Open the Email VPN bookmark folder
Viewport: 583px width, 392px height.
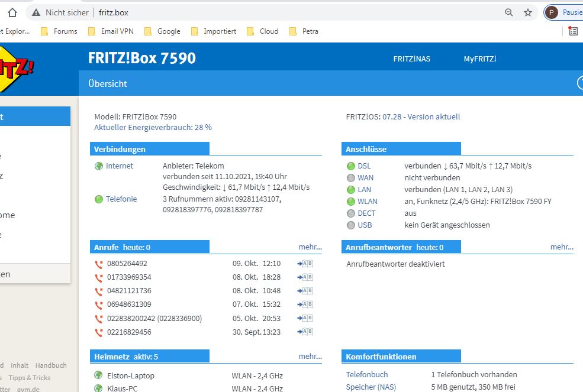(x=111, y=31)
